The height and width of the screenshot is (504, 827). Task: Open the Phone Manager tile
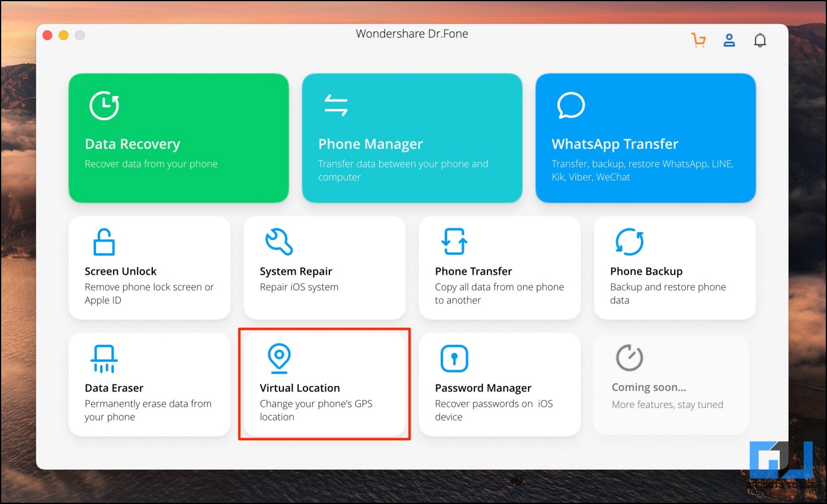tap(412, 138)
